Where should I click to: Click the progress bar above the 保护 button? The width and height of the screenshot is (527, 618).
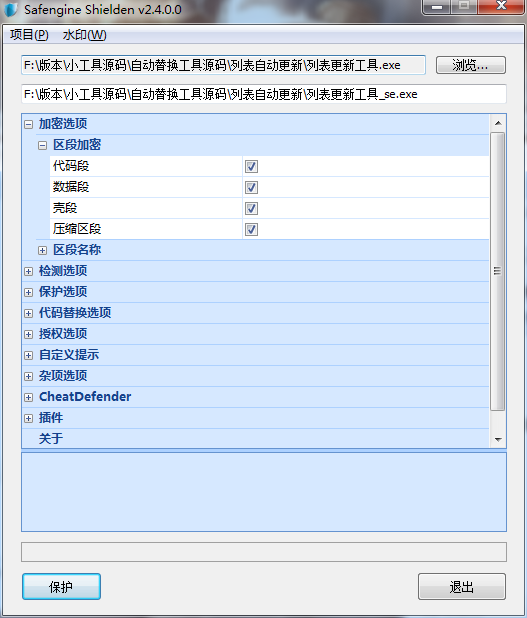point(264,552)
